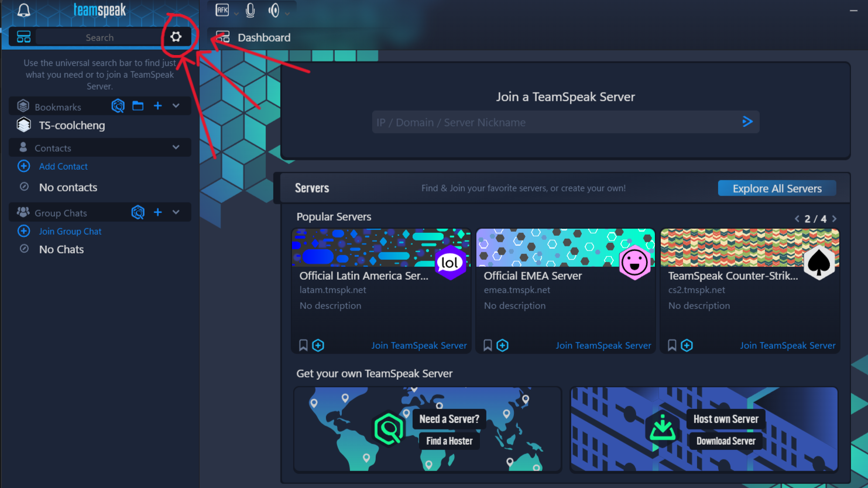Screen dimensions: 868x488
Task: Click the Need a Server? label
Action: 450,418
